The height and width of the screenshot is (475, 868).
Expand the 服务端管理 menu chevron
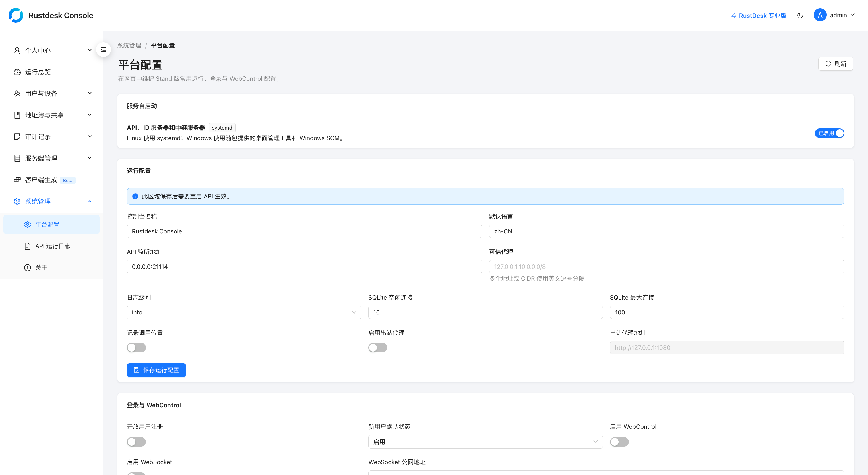pos(90,158)
